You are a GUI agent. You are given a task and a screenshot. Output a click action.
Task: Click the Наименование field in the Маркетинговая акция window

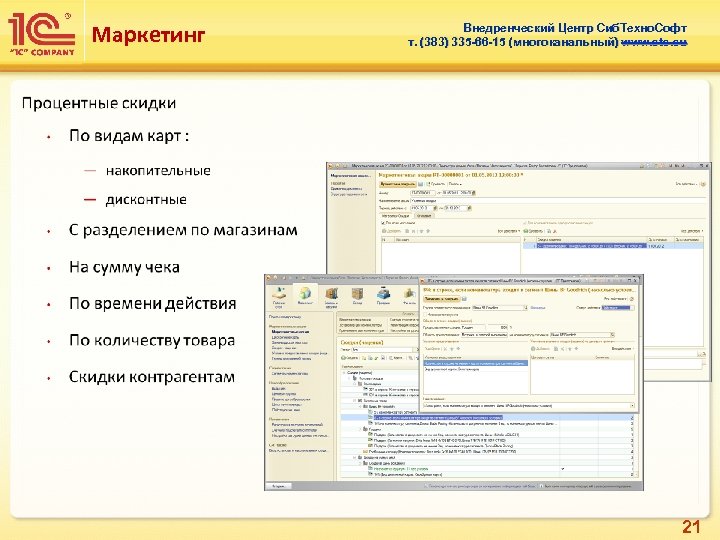click(x=557, y=200)
